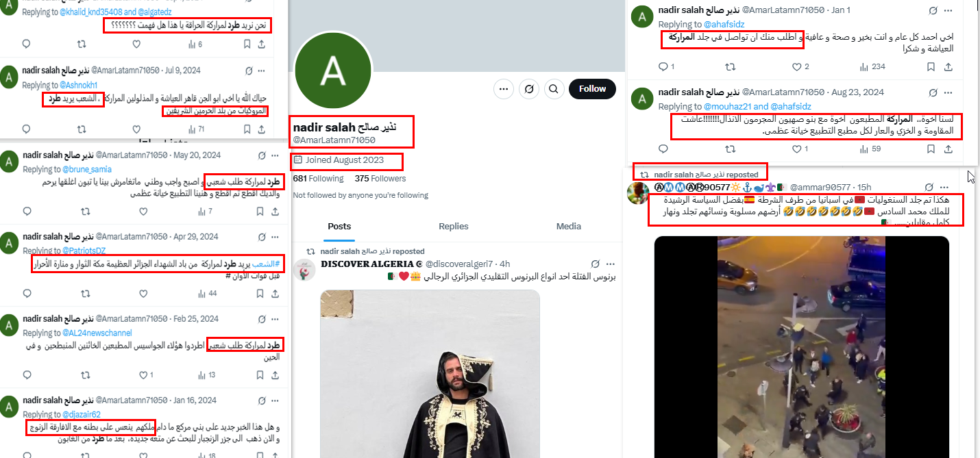Play the street video in @ammar90577's post
The height and width of the screenshot is (458, 980).
coord(801,347)
